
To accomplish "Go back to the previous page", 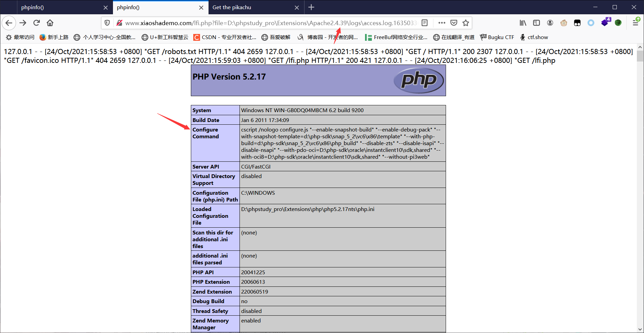I will [x=9, y=23].
